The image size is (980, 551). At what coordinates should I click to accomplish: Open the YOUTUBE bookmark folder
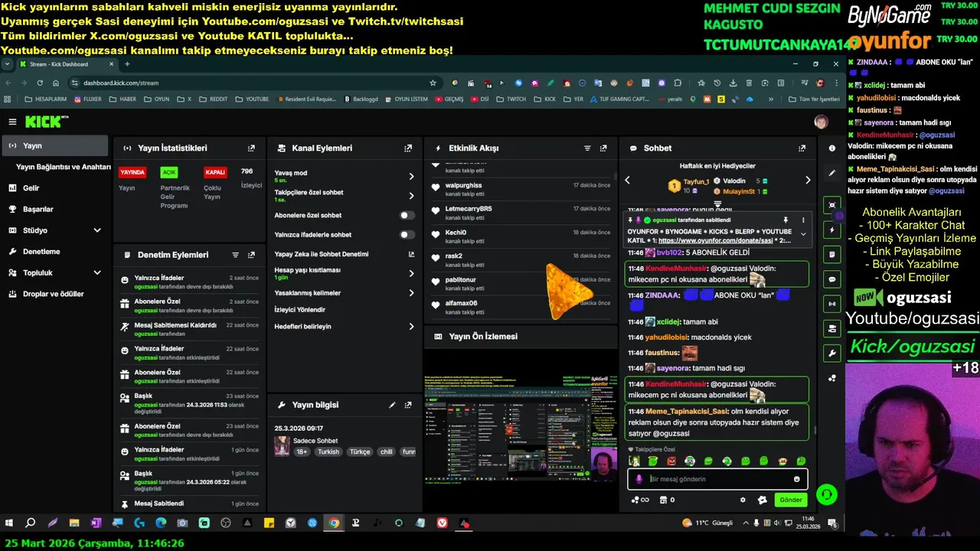click(251, 99)
